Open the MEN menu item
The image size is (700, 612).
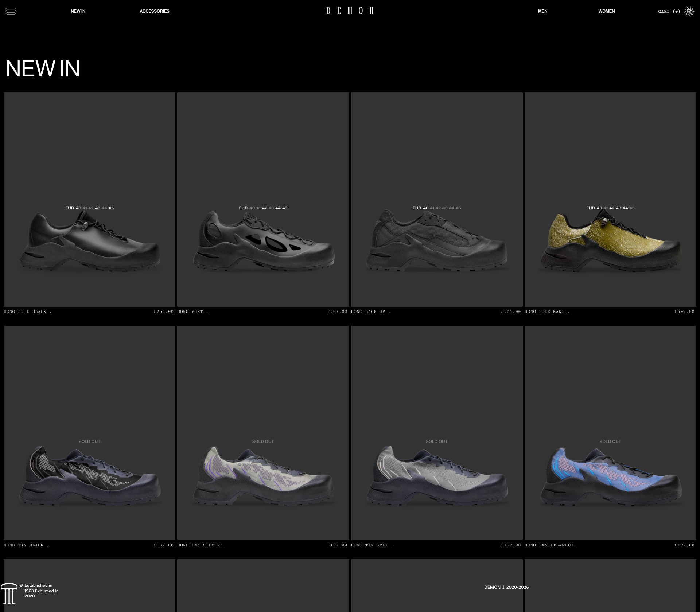click(x=542, y=11)
